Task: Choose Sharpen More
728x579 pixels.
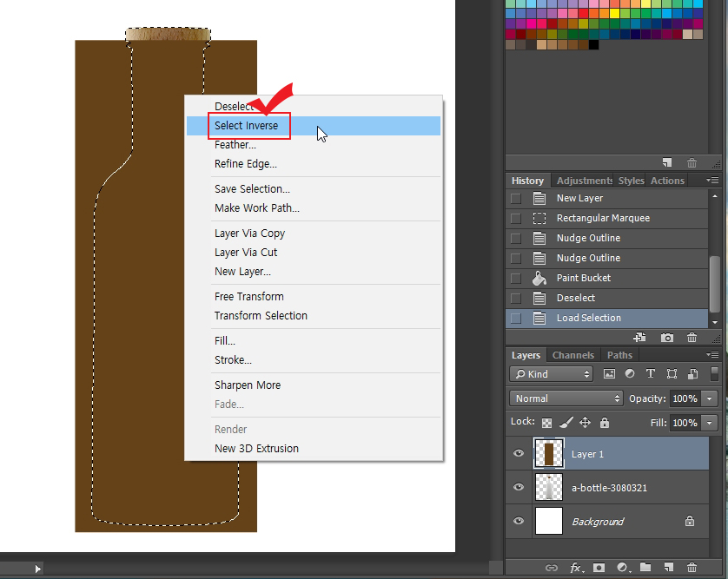Action: [x=314, y=385]
